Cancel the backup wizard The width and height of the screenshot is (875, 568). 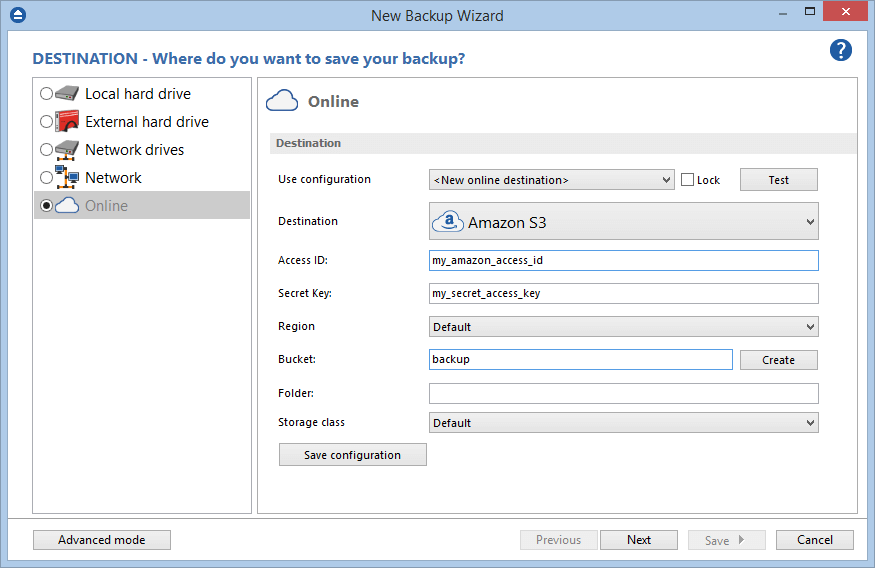tap(815, 540)
